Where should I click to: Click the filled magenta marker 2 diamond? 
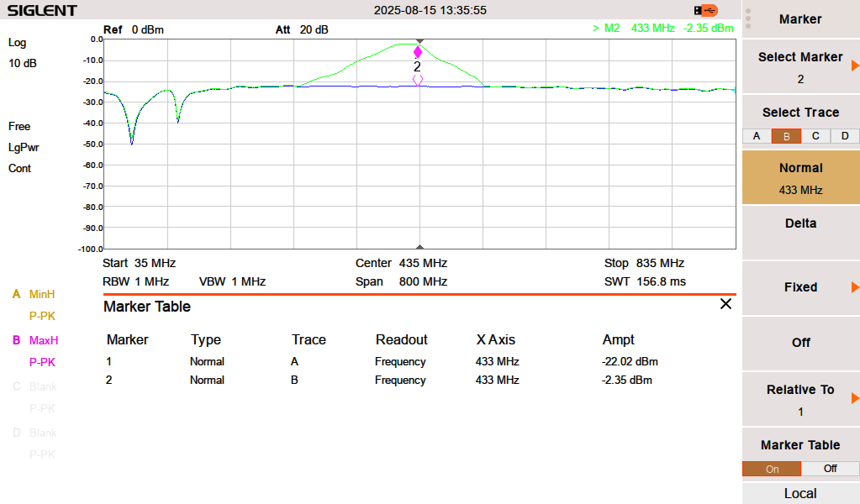point(418,53)
